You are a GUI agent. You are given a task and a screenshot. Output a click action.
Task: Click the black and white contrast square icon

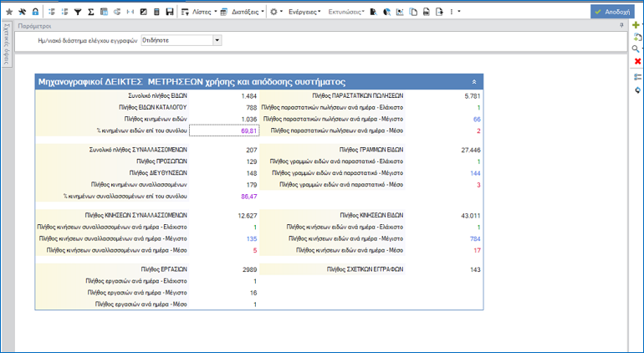[143, 12]
